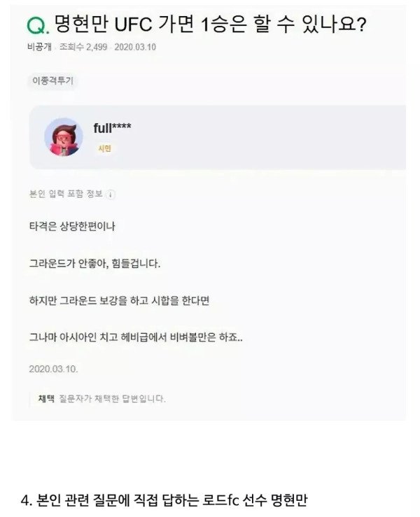420x517 pixels.
Task: Click the answer line starting 하지만 그라운드 보강을
Action: [x=119, y=301]
